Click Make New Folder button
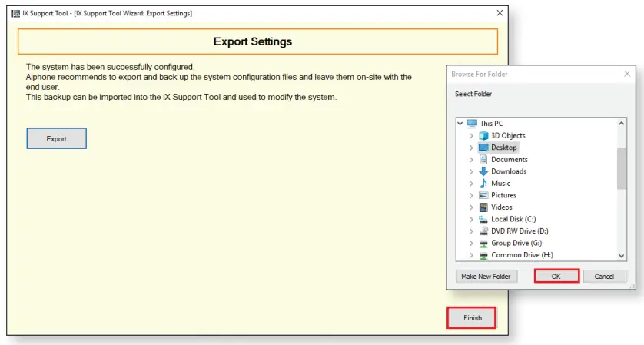644x345 pixels. (486, 276)
